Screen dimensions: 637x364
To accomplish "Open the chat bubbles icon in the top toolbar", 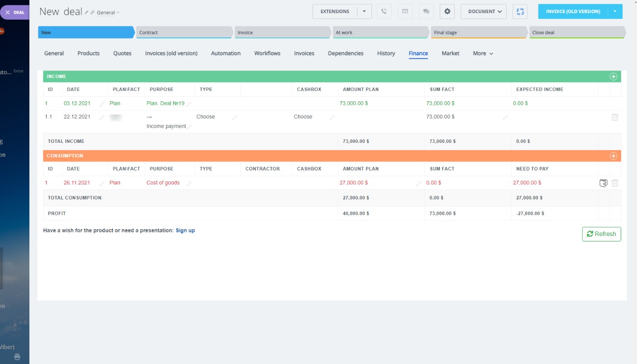I will (x=426, y=11).
